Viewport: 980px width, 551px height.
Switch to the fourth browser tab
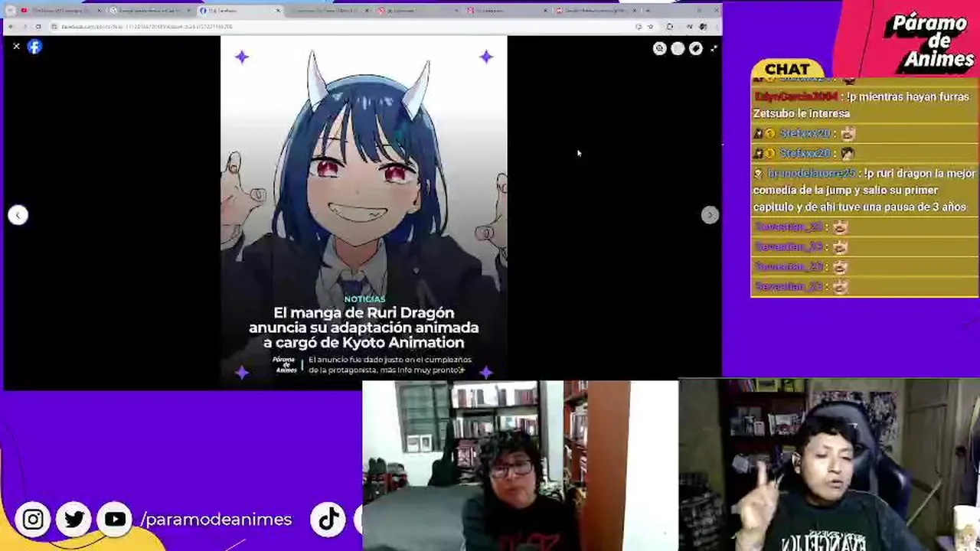(x=329, y=11)
